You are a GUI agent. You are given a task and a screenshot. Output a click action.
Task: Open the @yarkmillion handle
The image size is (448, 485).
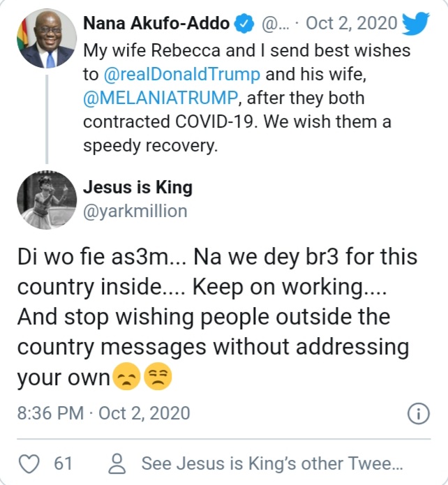(135, 211)
